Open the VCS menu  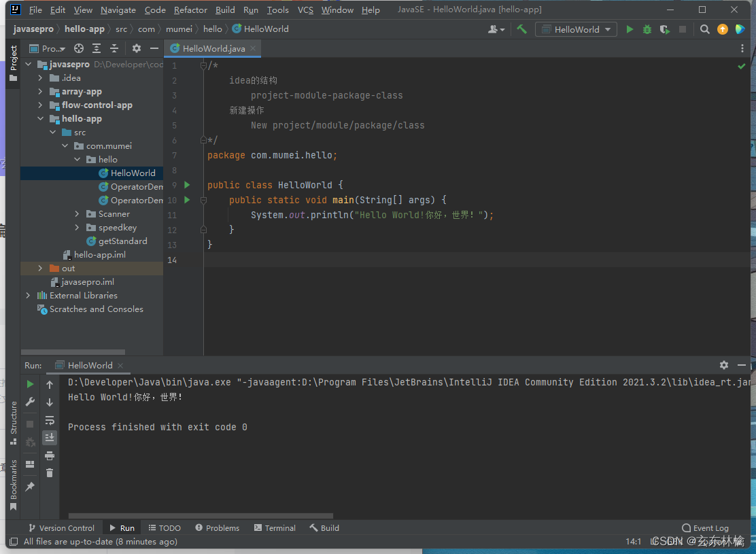pyautogui.click(x=305, y=10)
